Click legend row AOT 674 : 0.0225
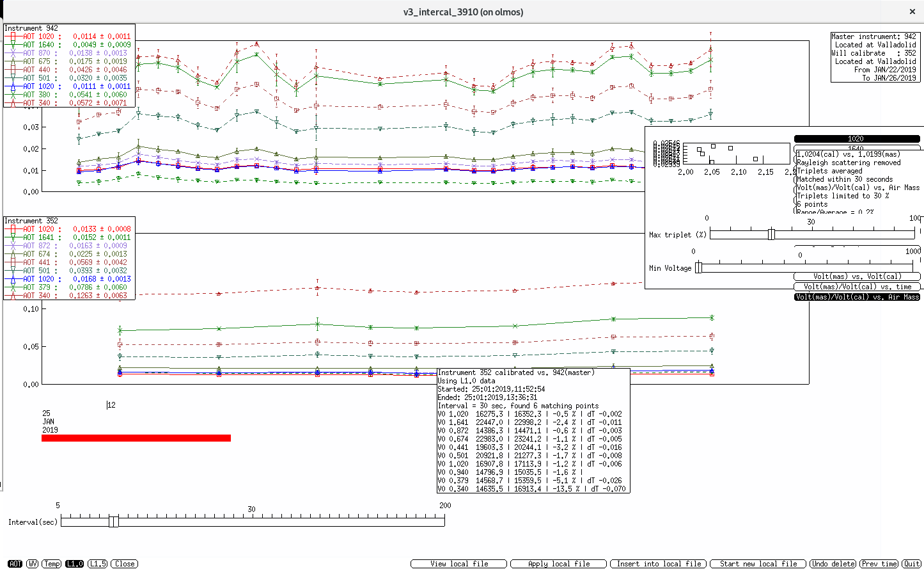924x576 pixels. [68, 254]
